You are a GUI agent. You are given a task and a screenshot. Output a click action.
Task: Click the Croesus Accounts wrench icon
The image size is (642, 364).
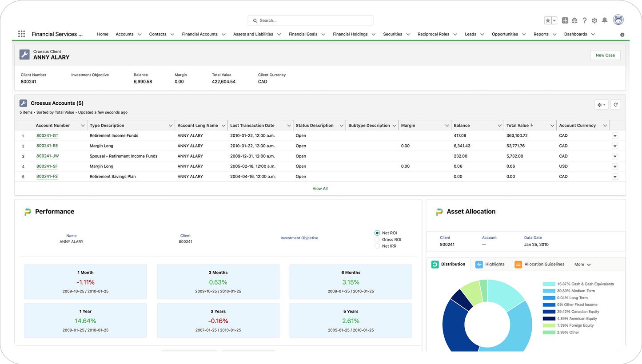pos(24,103)
